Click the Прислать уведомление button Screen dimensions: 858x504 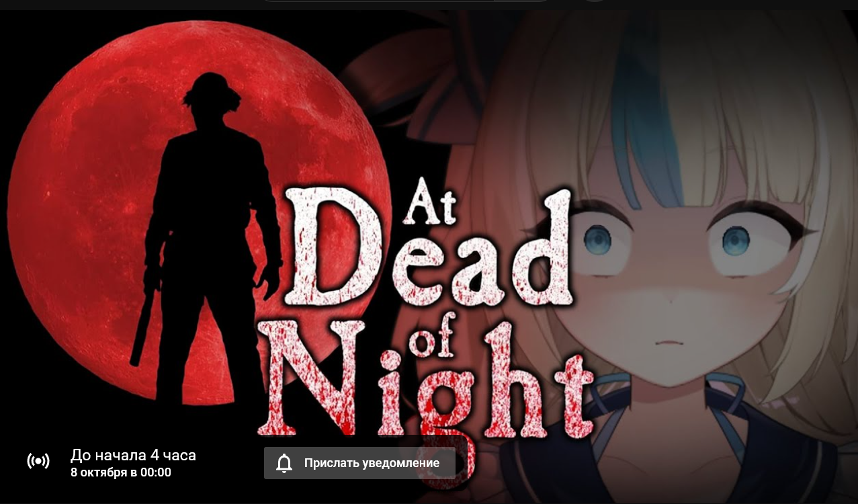coord(359,463)
